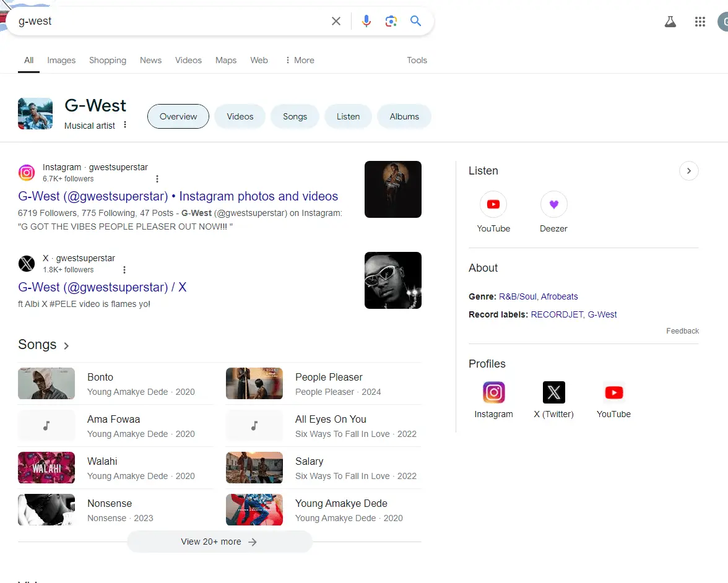Viewport: 728px width, 583px height.
Task: Open the All Eyes On You song title
Action: [331, 420]
